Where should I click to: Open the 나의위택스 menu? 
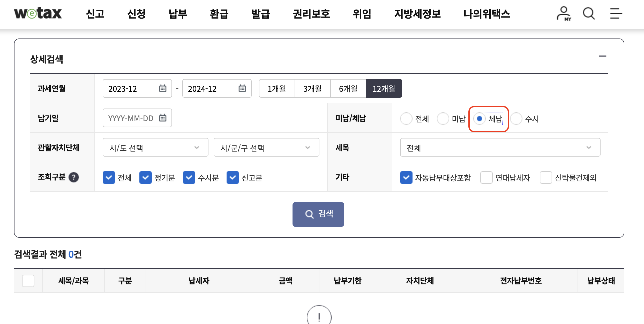[x=487, y=14]
